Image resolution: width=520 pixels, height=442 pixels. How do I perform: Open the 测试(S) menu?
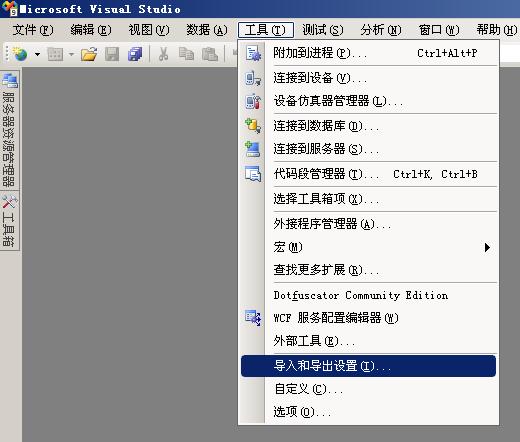(323, 30)
